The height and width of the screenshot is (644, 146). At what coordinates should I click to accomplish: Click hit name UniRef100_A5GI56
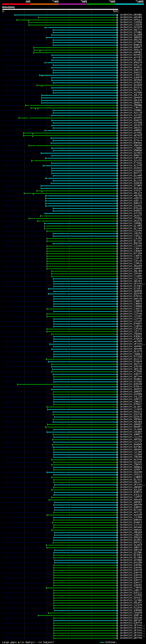[x=131, y=40]
